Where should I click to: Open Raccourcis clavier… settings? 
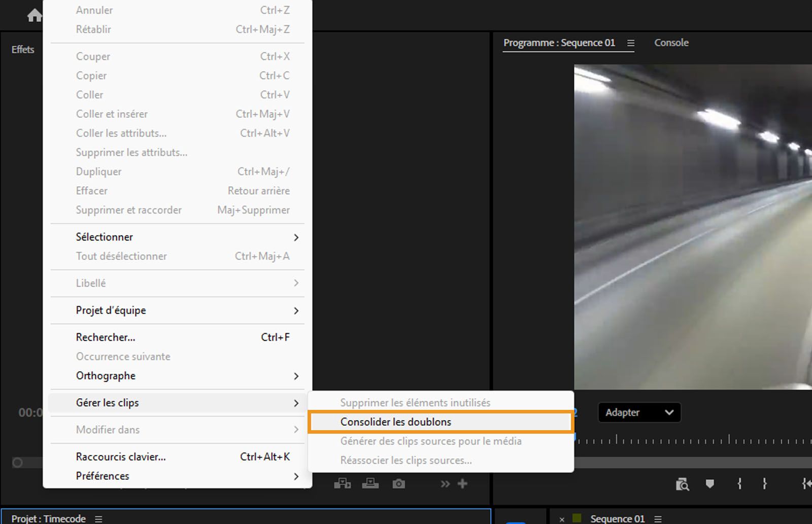178,457
